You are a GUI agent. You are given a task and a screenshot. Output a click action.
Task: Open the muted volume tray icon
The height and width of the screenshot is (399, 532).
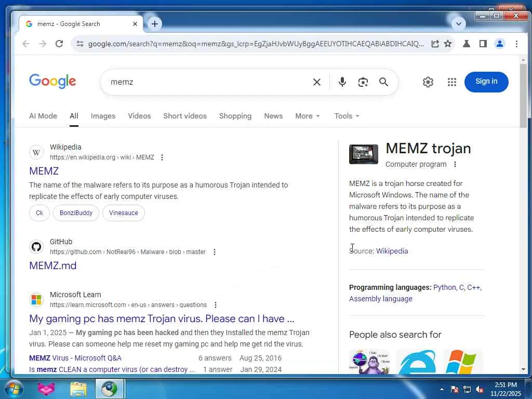coord(480,390)
